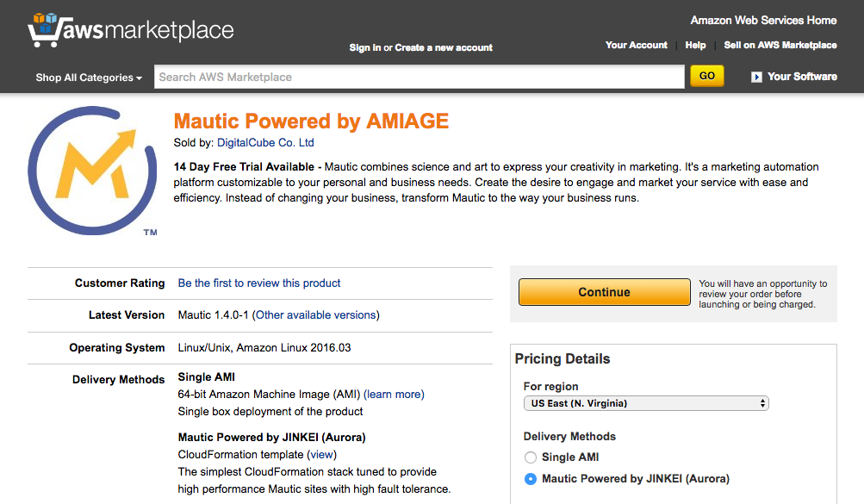Select Mautic Powered by JINKEI radio button
864x504 pixels.
pyautogui.click(x=530, y=479)
